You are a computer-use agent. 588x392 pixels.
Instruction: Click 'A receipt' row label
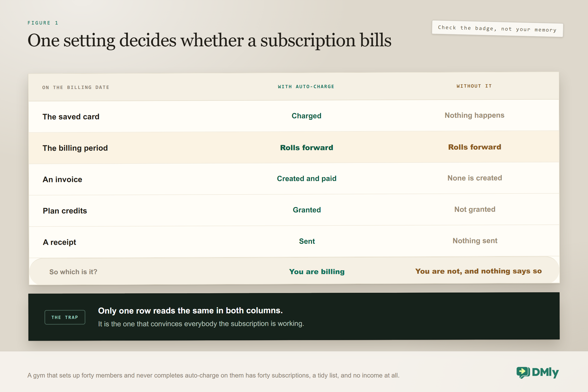coord(60,242)
